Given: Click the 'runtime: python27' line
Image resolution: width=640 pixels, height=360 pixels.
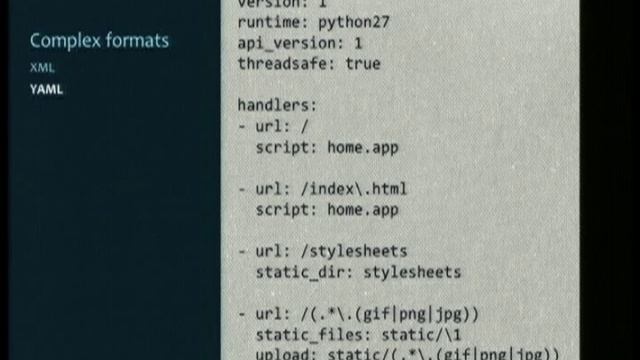Looking at the screenshot, I should (313, 22).
